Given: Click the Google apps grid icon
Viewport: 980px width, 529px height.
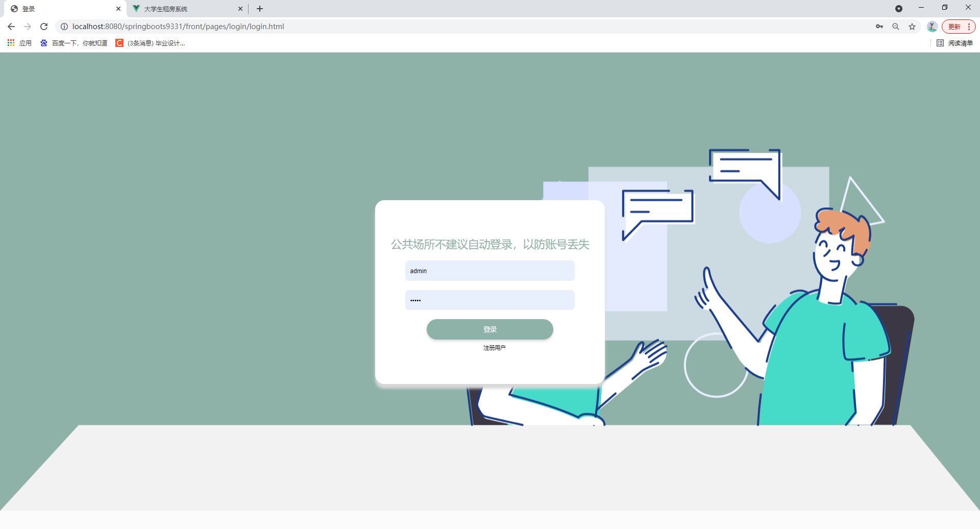Looking at the screenshot, I should pyautogui.click(x=11, y=43).
